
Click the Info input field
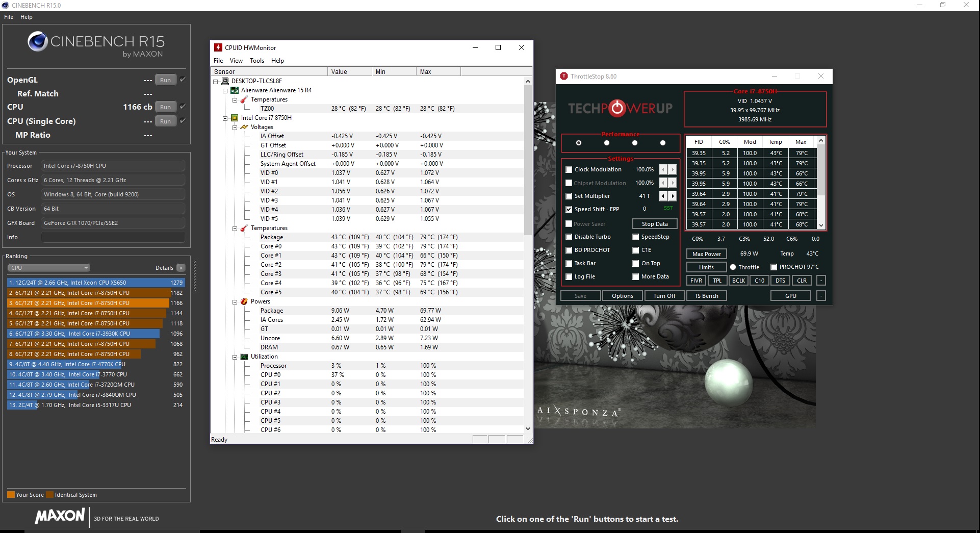[x=113, y=237]
